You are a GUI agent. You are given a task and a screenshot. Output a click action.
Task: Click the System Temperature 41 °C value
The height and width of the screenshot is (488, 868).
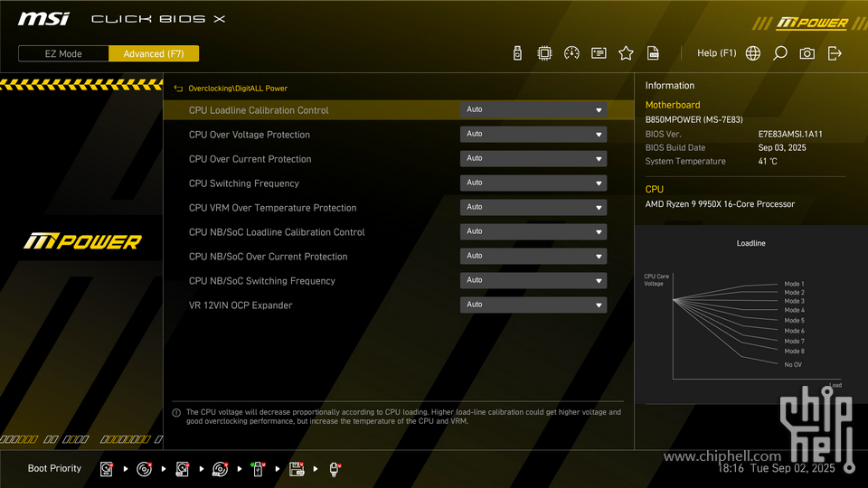(x=768, y=161)
